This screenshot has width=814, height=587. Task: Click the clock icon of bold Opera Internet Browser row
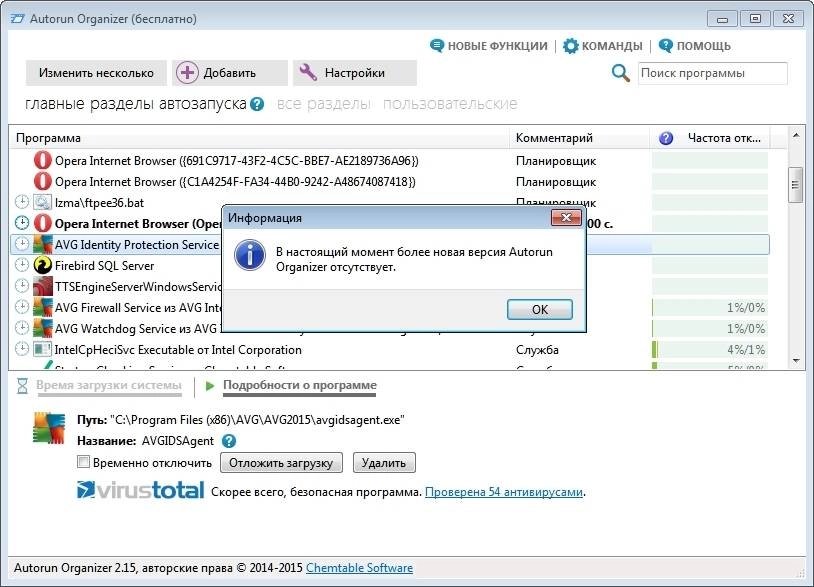point(22,223)
